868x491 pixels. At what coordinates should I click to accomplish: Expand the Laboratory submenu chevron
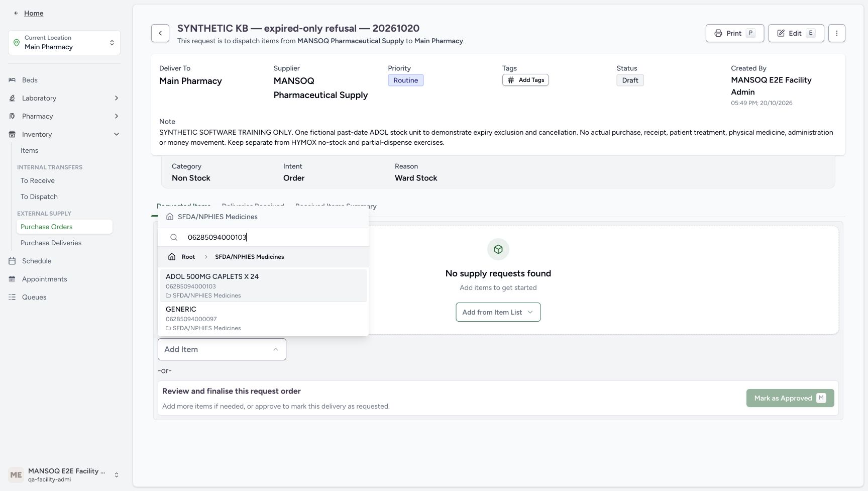coord(117,98)
